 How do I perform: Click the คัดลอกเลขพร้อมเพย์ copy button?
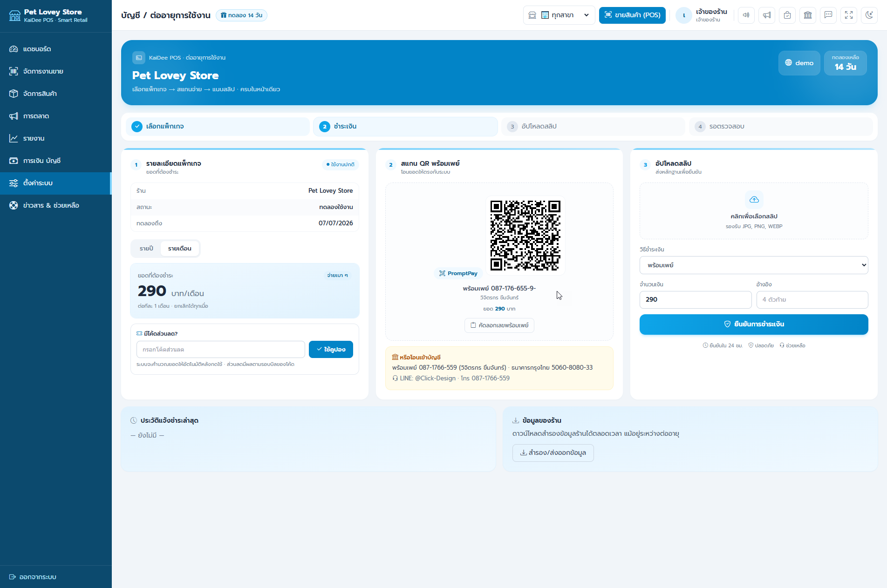coord(499,325)
